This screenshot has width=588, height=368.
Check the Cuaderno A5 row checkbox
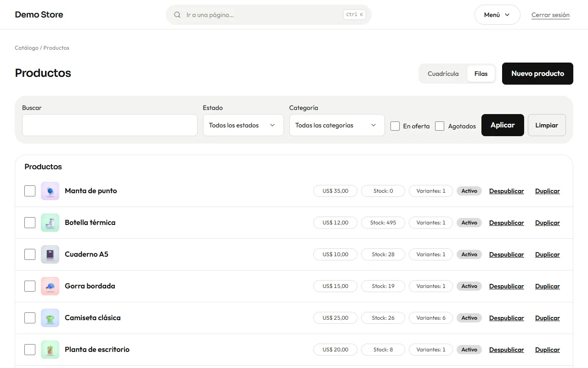click(x=30, y=254)
